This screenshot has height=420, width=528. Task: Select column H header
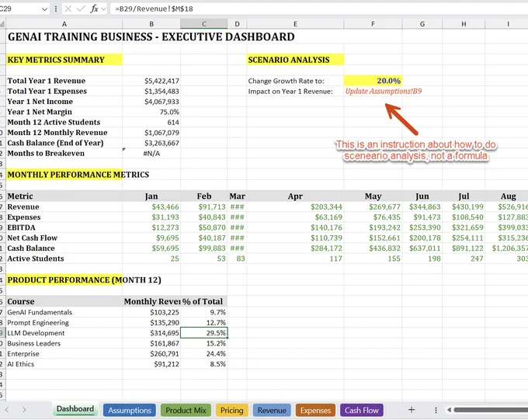(464, 24)
